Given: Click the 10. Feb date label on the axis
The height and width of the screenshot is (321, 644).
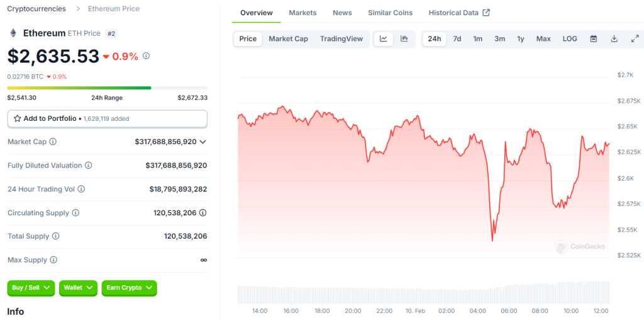Looking at the screenshot, I should pyautogui.click(x=415, y=311).
